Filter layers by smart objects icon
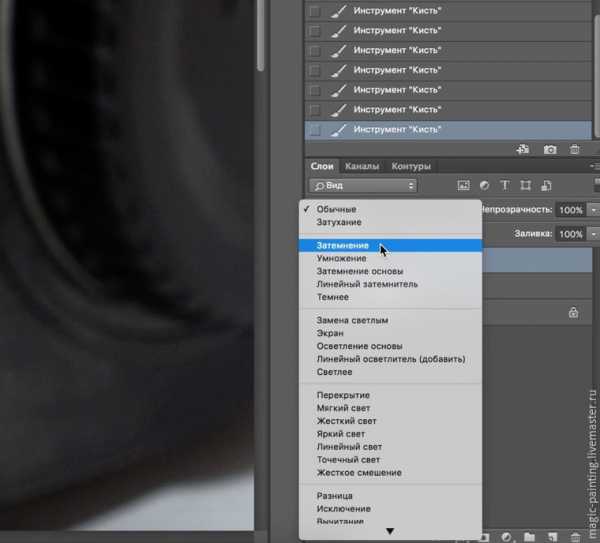This screenshot has height=543, width=600. [x=546, y=186]
